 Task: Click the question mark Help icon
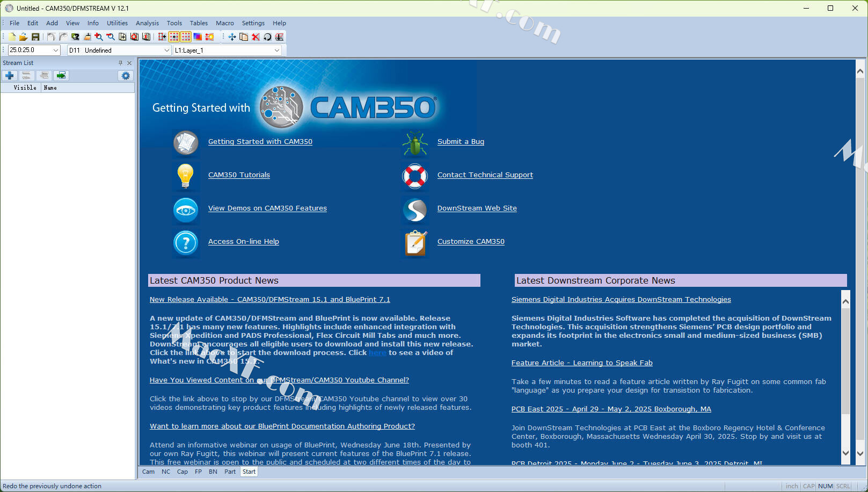click(x=186, y=243)
